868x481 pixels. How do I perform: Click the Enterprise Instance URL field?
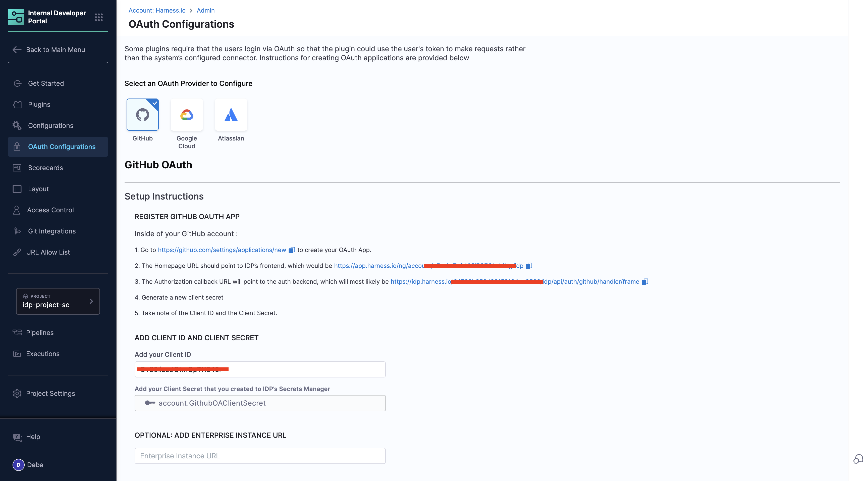click(x=260, y=456)
